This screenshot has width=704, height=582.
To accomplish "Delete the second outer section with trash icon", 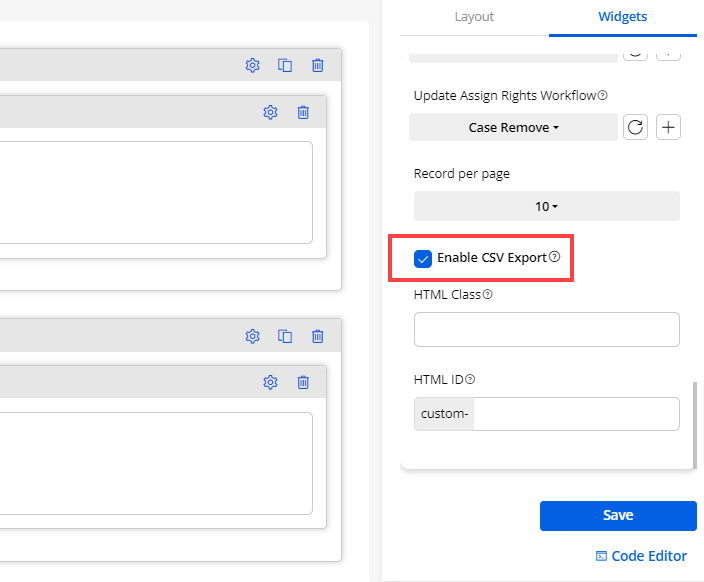I will pyautogui.click(x=318, y=336).
